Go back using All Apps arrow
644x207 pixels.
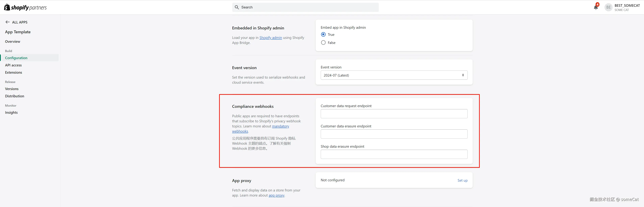pos(7,22)
